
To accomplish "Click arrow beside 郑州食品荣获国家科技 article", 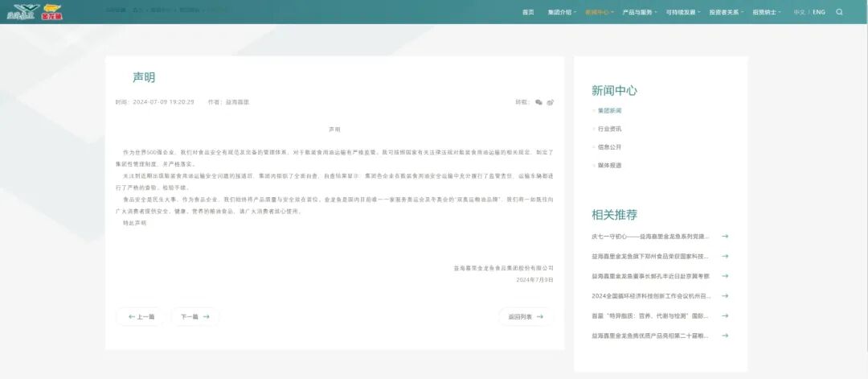I will click(725, 256).
